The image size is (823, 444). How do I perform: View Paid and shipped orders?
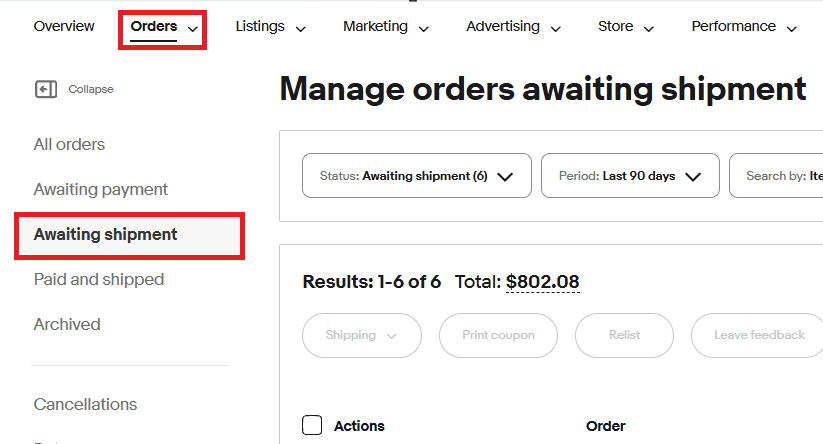click(99, 280)
